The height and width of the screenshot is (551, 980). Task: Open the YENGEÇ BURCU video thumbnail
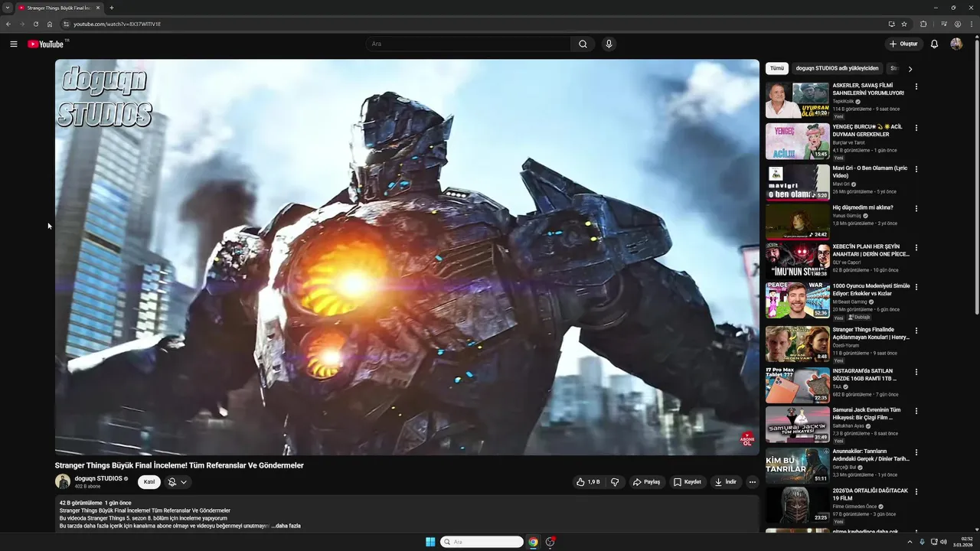[x=797, y=141]
